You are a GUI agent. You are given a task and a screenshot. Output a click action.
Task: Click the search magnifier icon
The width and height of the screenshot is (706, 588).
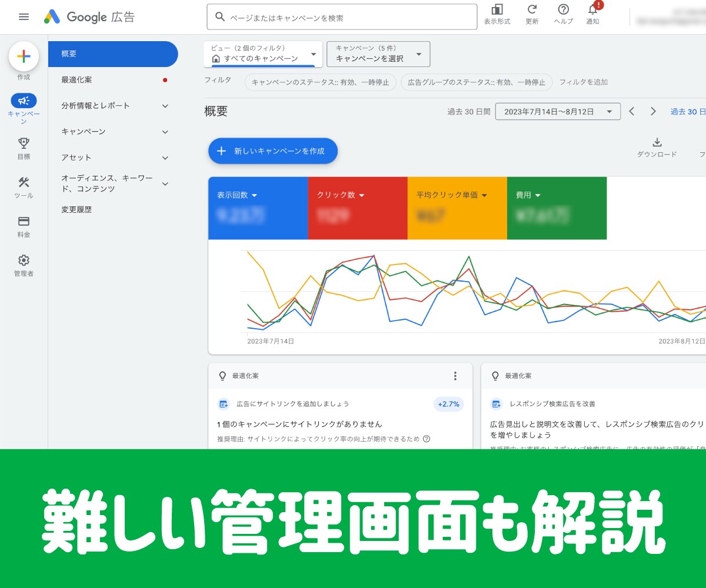[x=220, y=17]
